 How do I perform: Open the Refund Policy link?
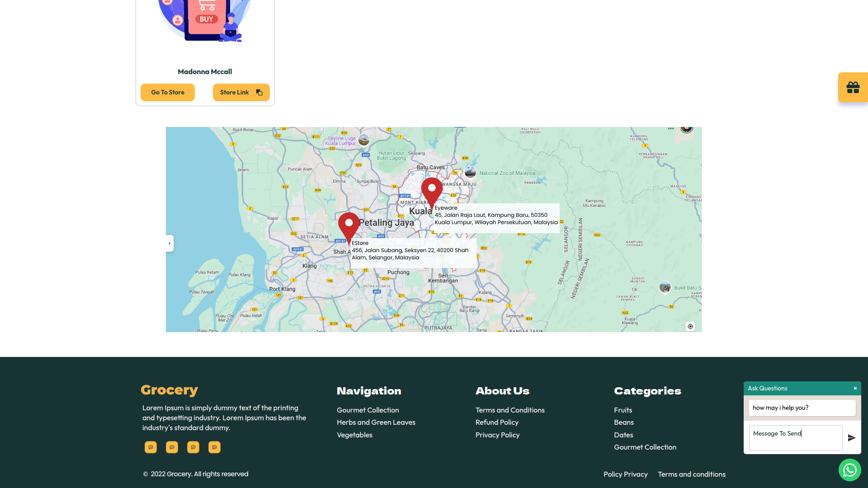pos(496,422)
